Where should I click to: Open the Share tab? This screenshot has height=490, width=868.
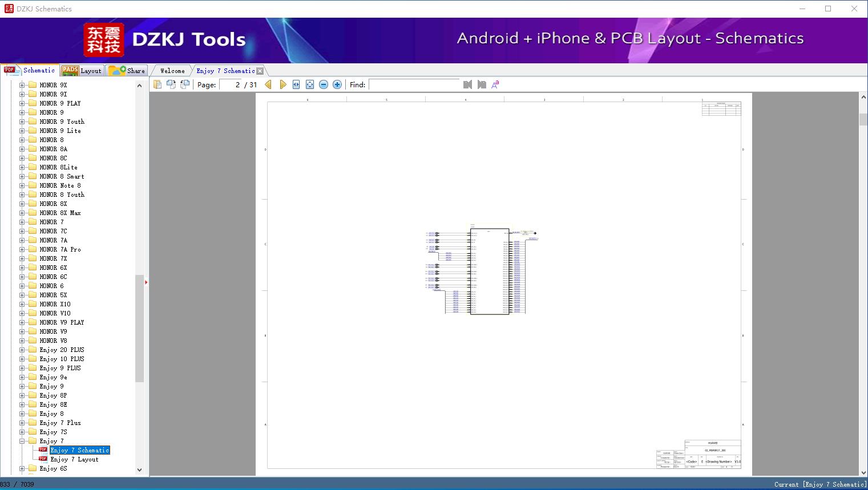pos(127,71)
